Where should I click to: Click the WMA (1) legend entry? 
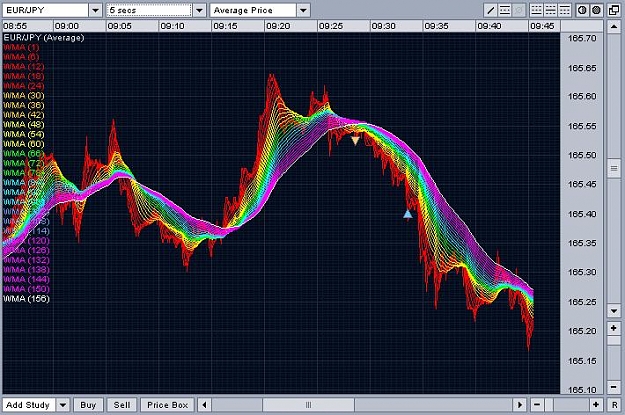click(x=21, y=47)
